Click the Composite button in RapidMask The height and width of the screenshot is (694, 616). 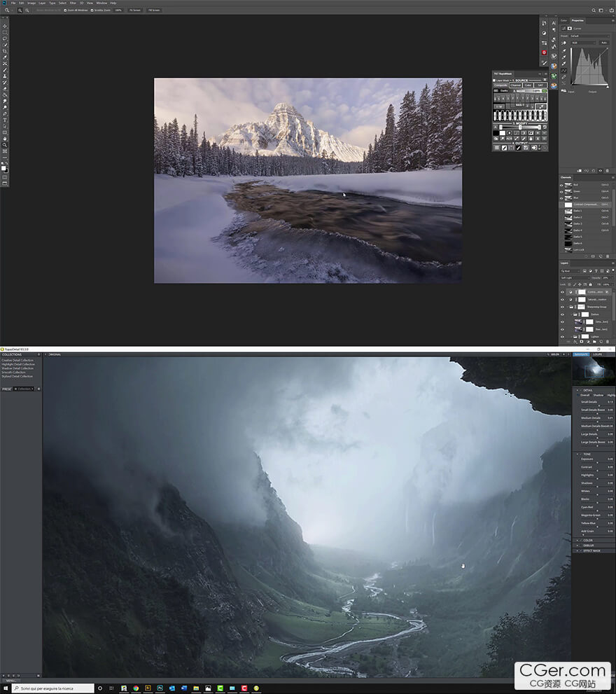click(x=501, y=85)
